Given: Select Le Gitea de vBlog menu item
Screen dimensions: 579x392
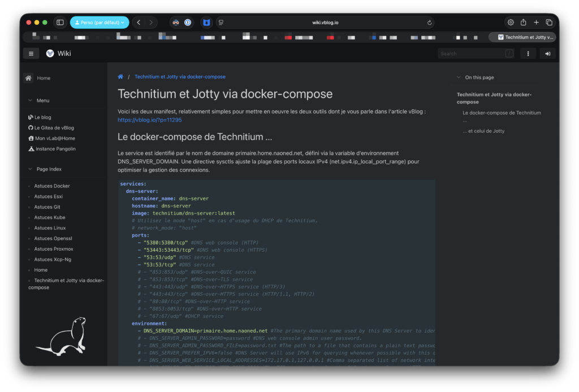Looking at the screenshot, I should 54,128.
